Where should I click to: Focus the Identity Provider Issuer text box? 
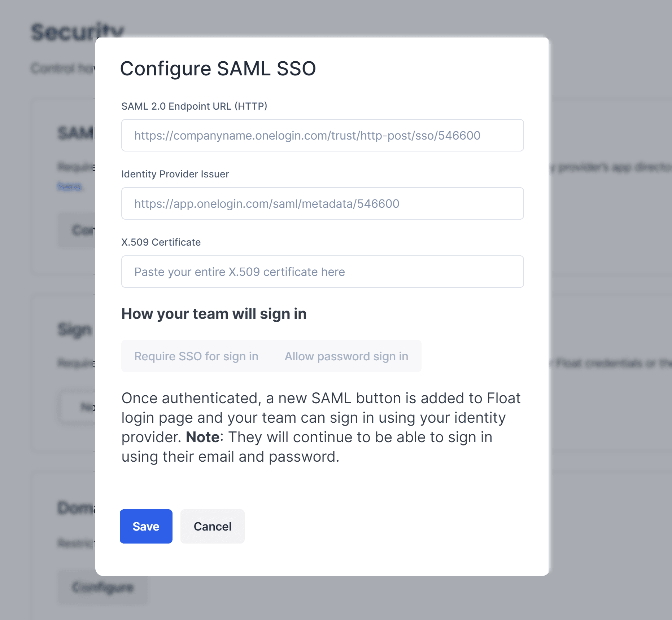click(x=322, y=204)
